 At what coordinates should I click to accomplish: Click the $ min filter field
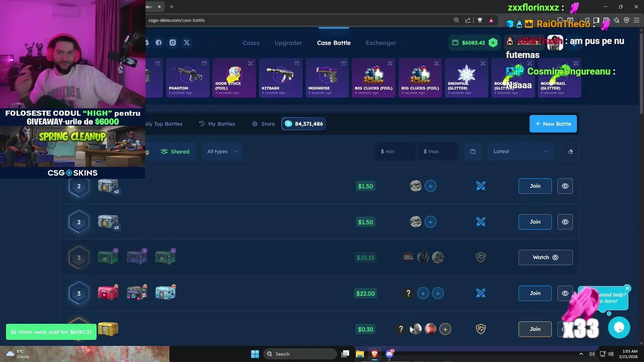pyautogui.click(x=395, y=151)
